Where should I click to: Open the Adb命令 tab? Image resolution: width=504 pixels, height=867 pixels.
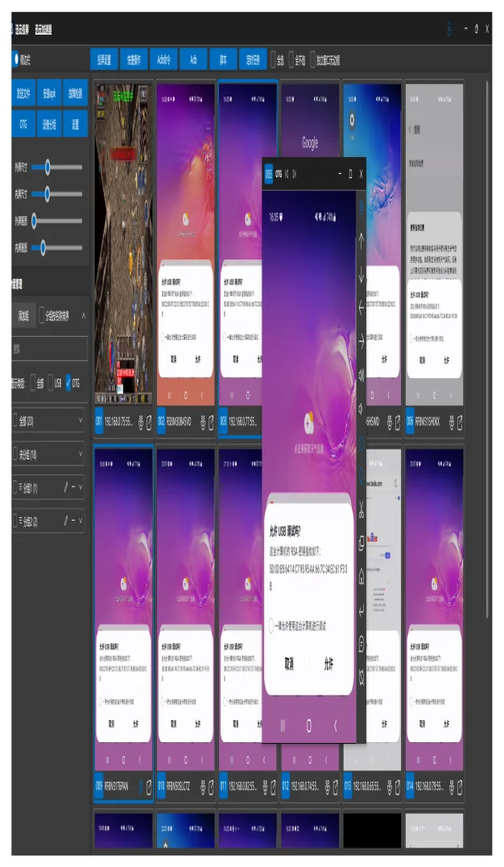click(163, 59)
